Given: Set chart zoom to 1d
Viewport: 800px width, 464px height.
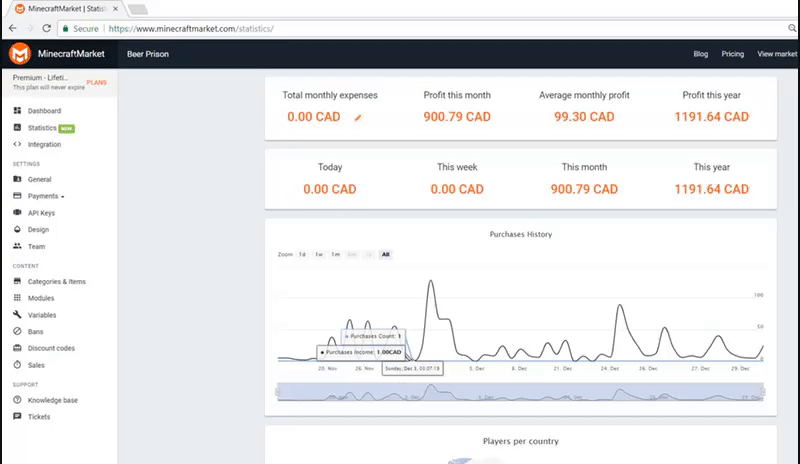Looking at the screenshot, I should pyautogui.click(x=302, y=254).
